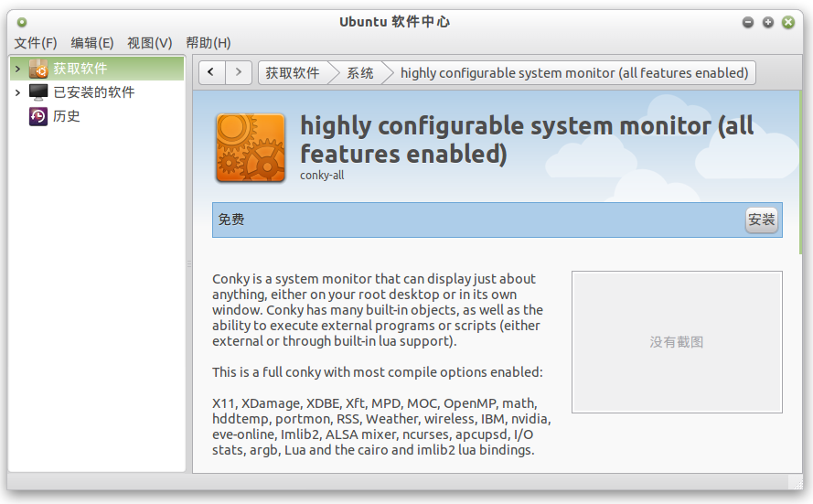This screenshot has height=504, width=813.
Task: Click the orange gears conky-all app icon
Action: pos(251,148)
